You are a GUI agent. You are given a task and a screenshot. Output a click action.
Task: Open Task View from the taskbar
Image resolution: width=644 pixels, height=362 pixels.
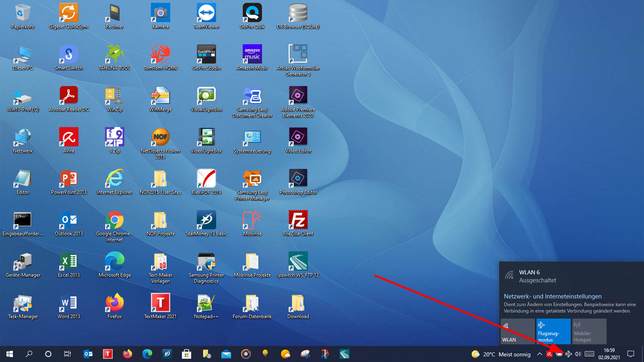(x=68, y=354)
